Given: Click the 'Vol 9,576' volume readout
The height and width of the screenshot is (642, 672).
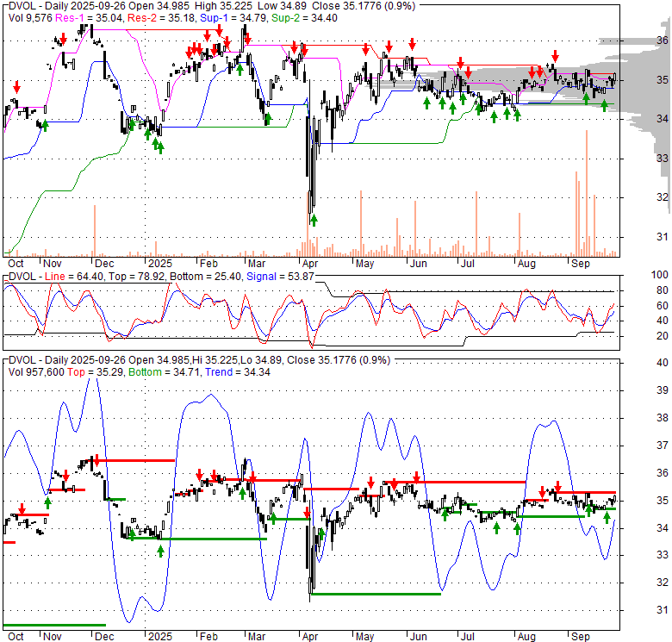Looking at the screenshot, I should pyautogui.click(x=30, y=18).
